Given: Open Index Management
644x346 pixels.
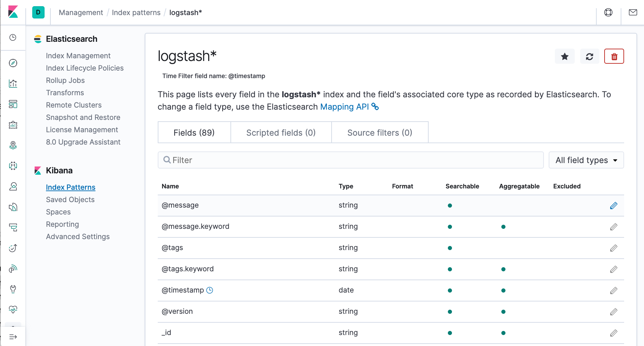Looking at the screenshot, I should click(78, 55).
